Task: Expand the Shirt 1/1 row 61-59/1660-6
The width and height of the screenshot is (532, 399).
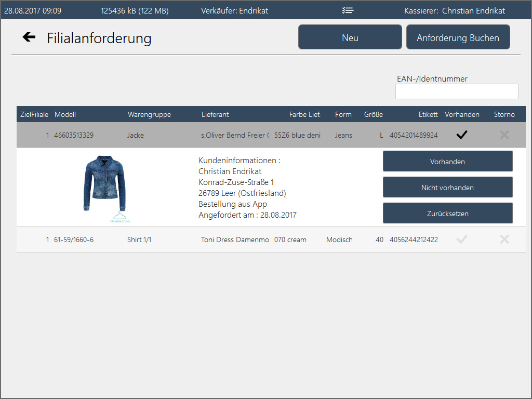Action: (x=74, y=240)
